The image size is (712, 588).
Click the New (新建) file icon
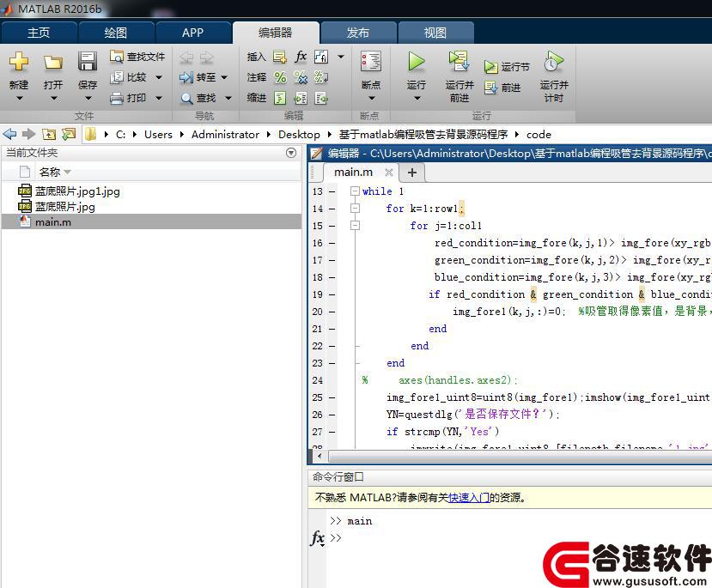[x=19, y=62]
